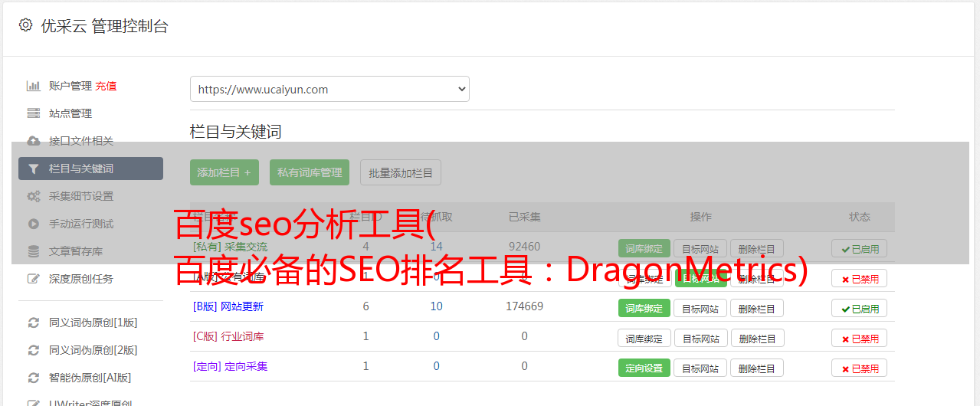Screen dimensions: 980x406
Task: Open the site URL dropdown selector
Action: pyautogui.click(x=329, y=89)
